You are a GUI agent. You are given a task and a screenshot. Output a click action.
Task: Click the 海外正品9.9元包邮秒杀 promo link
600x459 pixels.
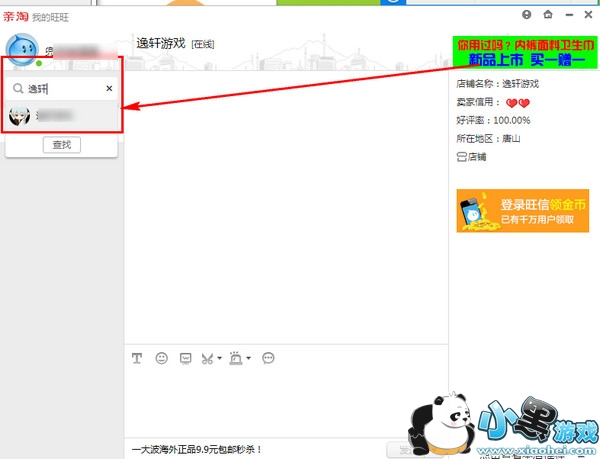pyautogui.click(x=196, y=449)
